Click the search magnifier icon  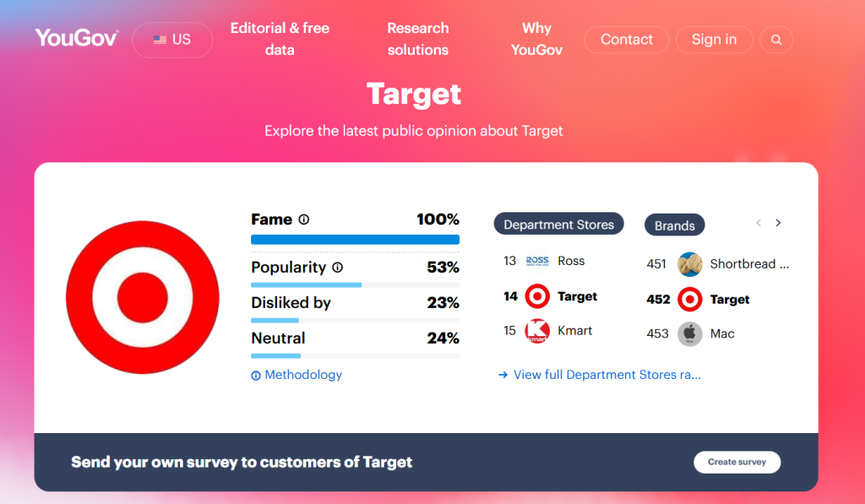(776, 40)
